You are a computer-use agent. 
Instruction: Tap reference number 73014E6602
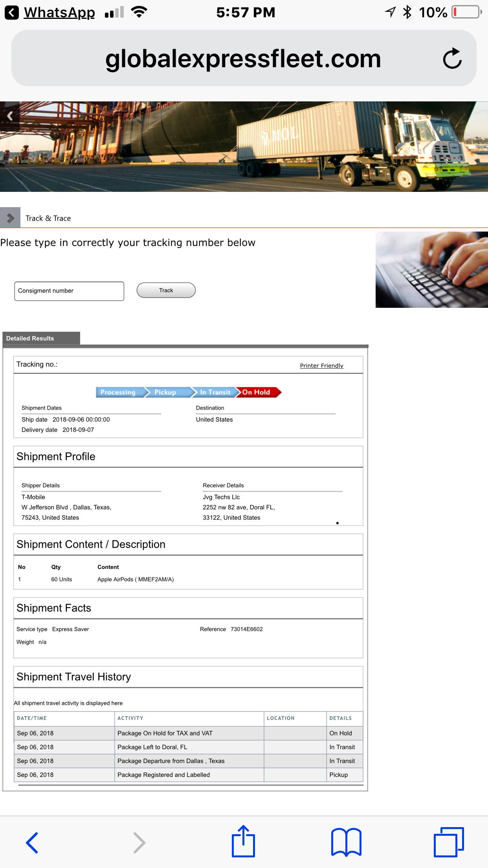pyautogui.click(x=247, y=629)
